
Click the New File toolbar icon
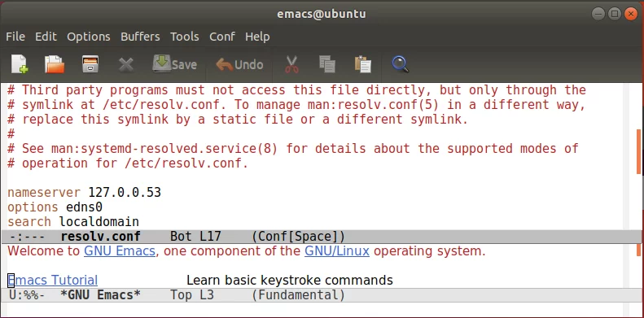(20, 64)
